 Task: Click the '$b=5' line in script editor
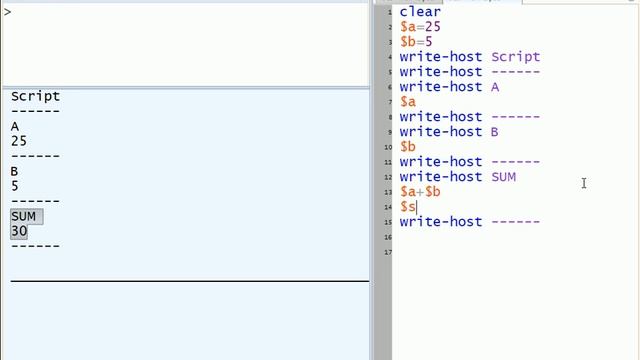click(416, 42)
